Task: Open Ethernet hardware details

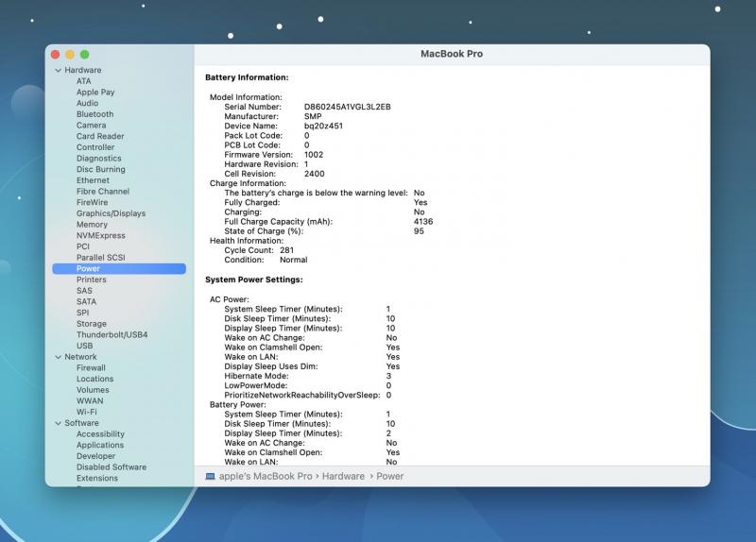Action: click(93, 180)
